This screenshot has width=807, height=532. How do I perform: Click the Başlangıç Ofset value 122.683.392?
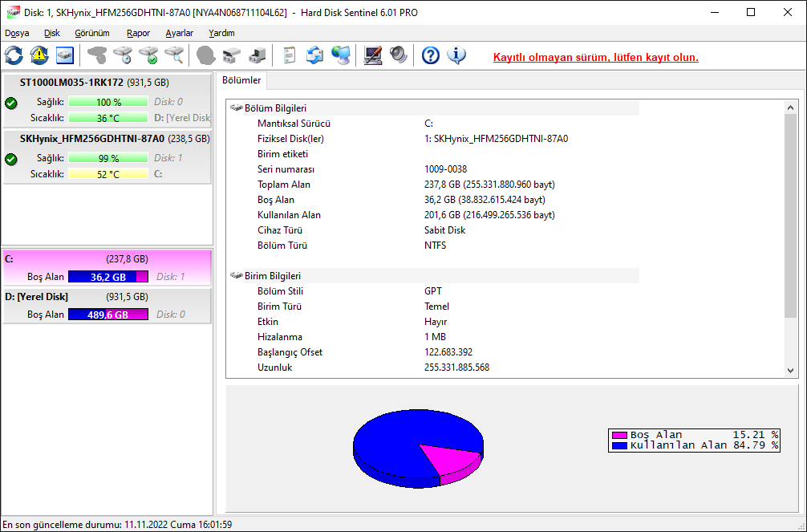coord(448,352)
